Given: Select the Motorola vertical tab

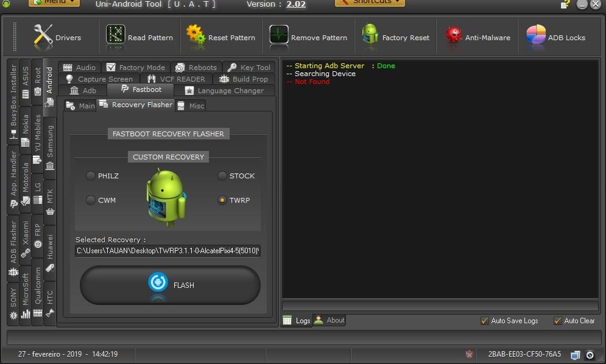Looking at the screenshot, I should (25, 184).
